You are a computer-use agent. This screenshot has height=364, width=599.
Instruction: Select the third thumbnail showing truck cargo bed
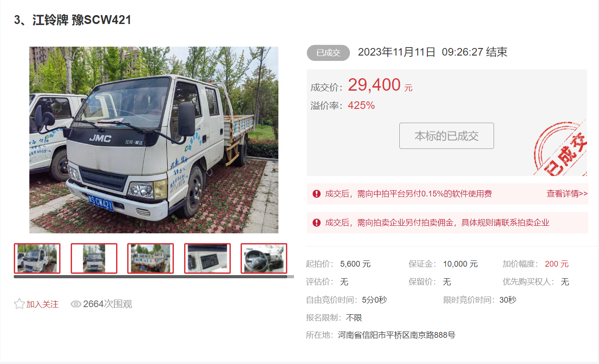(x=150, y=258)
